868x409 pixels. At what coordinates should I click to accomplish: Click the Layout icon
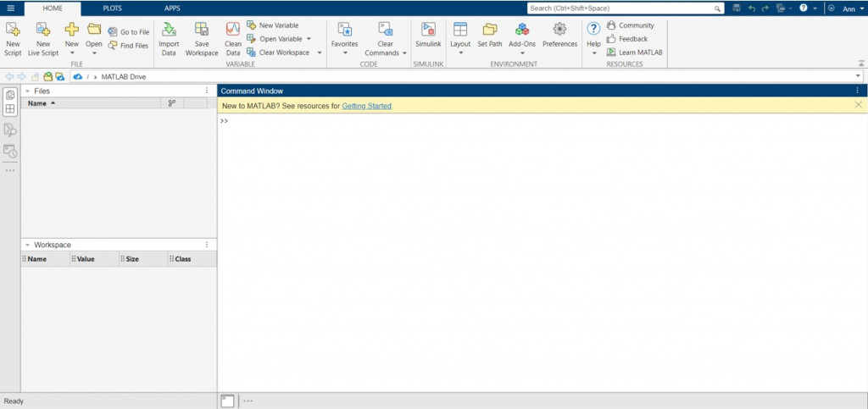pos(460,30)
